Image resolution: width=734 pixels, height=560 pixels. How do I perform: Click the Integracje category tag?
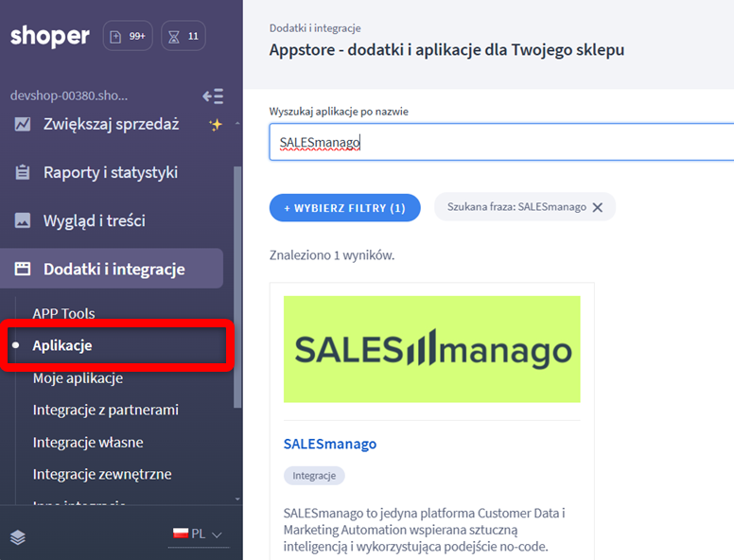[x=314, y=476]
